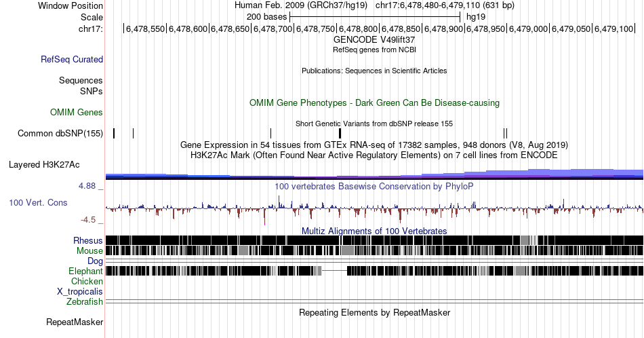
Task: Click the SNPs track label
Action: point(92,91)
